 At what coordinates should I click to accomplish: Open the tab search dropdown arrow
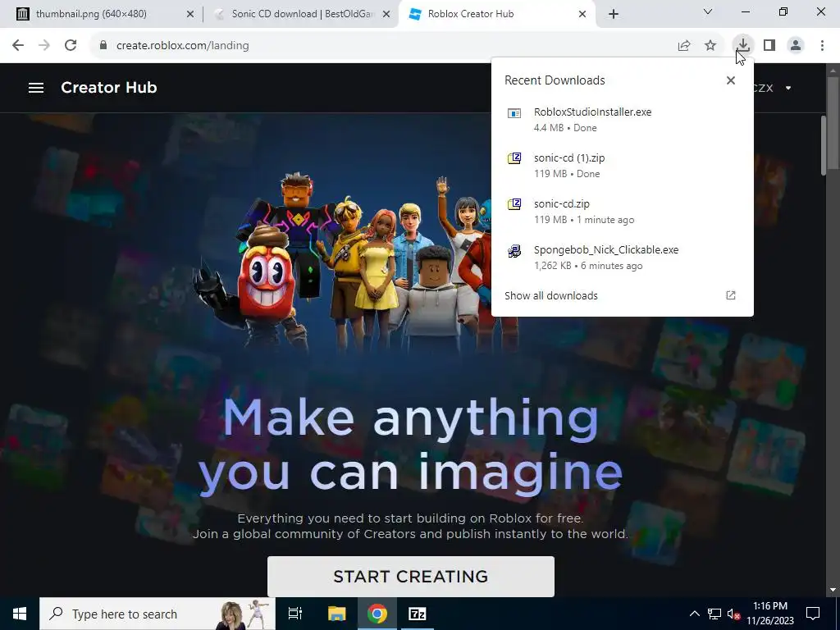click(x=708, y=11)
